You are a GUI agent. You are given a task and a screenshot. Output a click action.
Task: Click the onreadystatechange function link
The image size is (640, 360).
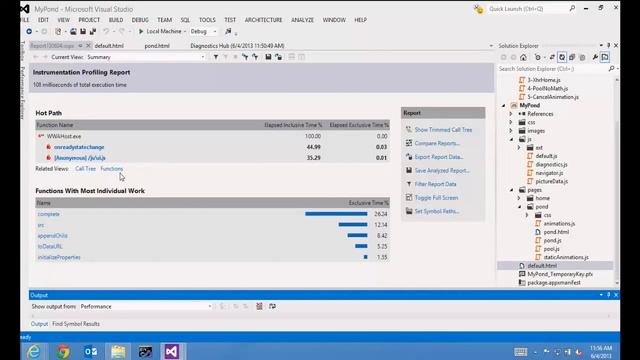tap(79, 147)
